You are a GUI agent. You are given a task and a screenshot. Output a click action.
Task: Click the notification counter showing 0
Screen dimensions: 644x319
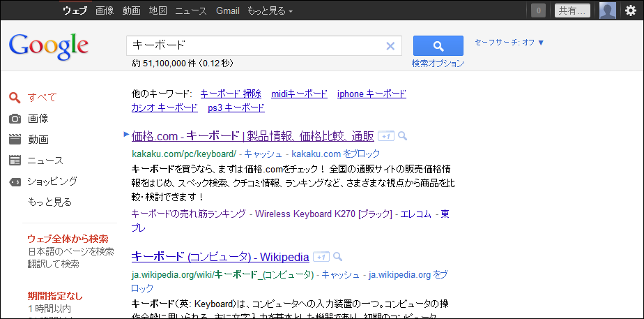click(x=539, y=10)
